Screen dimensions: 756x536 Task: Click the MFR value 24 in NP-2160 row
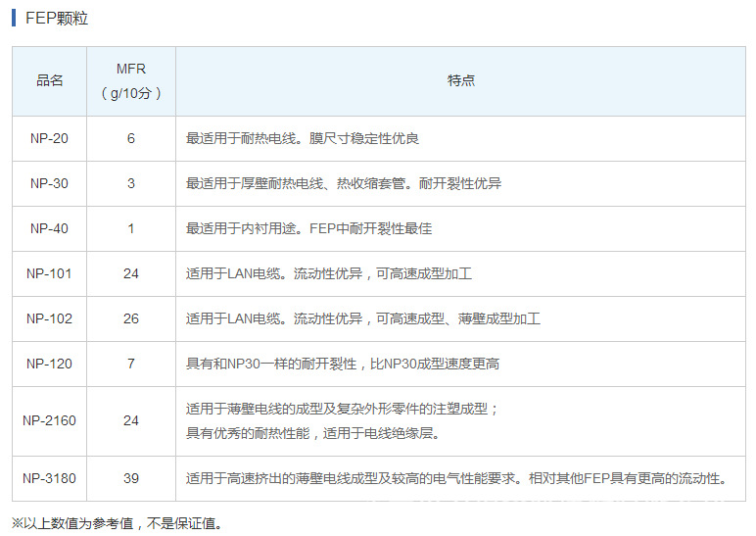pos(131,420)
